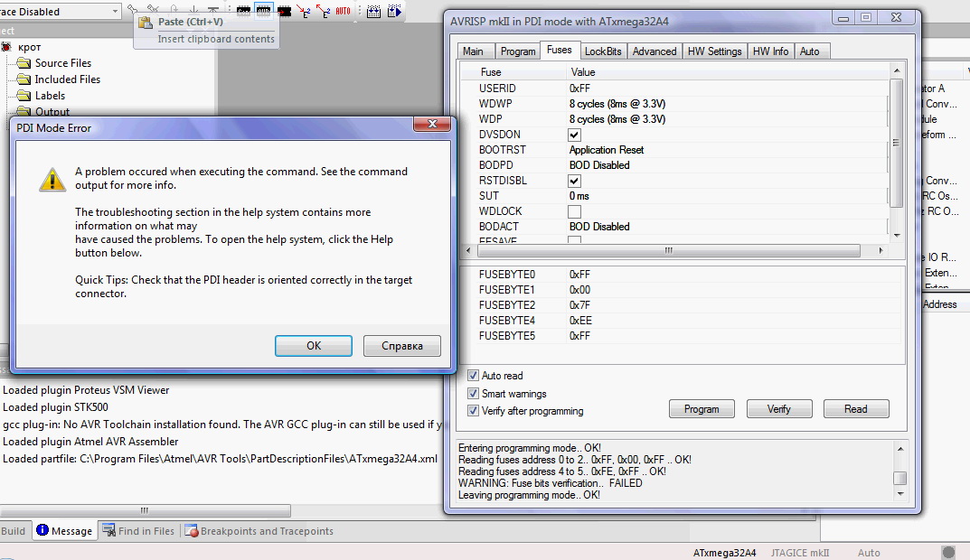Toggle the RSTDISBL fuse checkbox
Screen dimensions: 970x560
[574, 182]
